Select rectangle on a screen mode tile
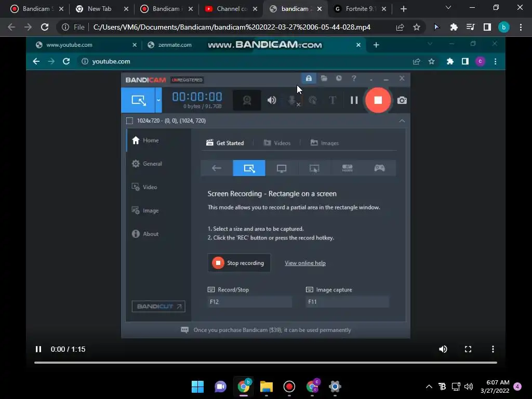The height and width of the screenshot is (399, 532). (249, 168)
